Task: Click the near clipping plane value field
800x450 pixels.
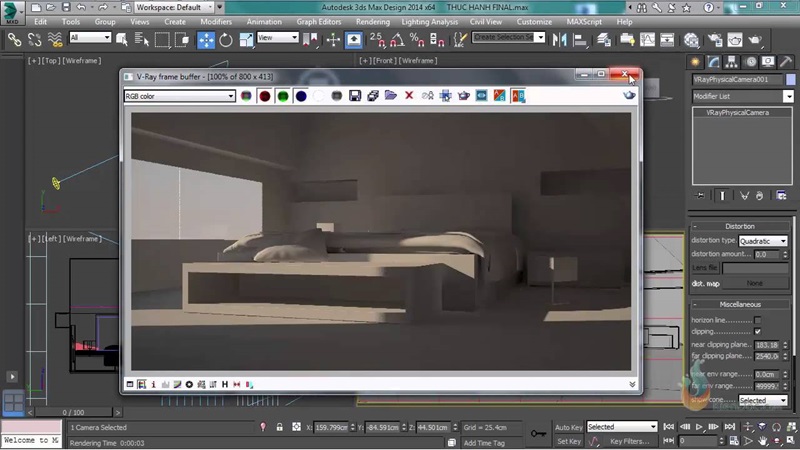Action: coord(766,345)
